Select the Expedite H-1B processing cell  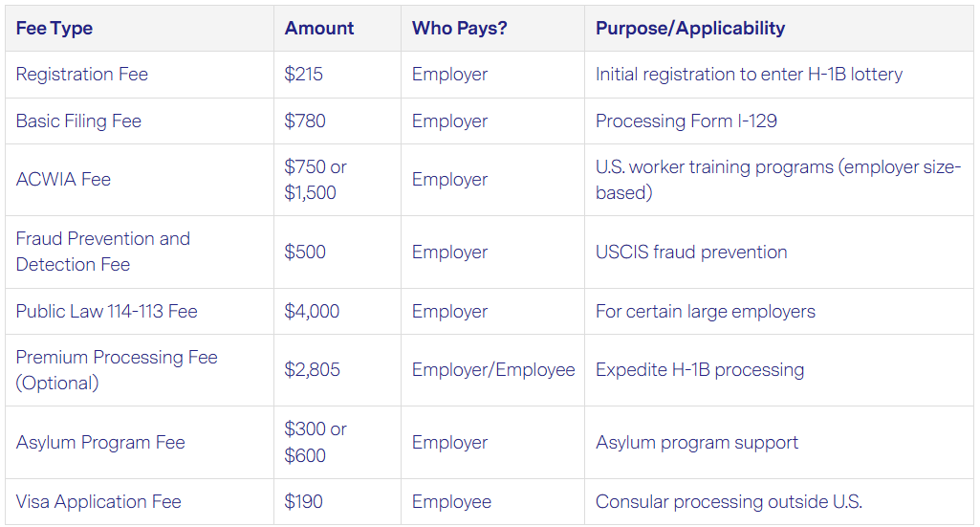(700, 370)
